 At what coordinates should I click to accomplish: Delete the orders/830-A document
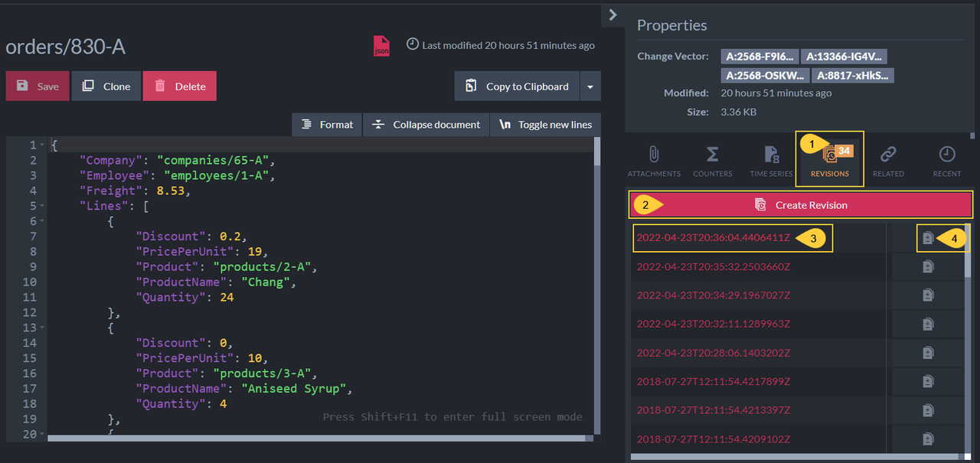pos(180,86)
